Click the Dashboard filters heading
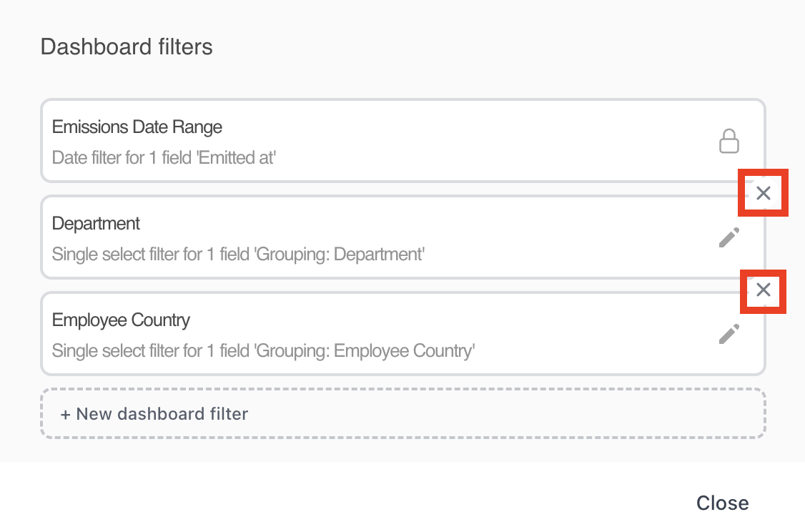Screen dimensions: 805x532 coord(127,47)
